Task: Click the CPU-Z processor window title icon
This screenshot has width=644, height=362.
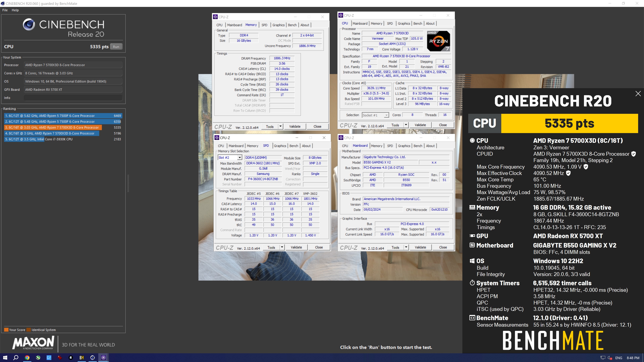Action: pos(341,15)
